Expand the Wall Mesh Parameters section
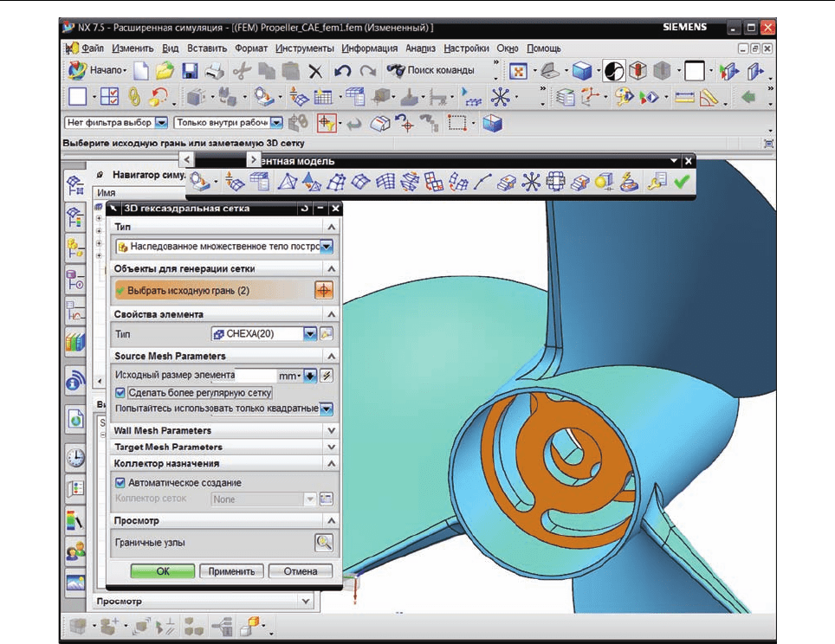 click(x=331, y=430)
